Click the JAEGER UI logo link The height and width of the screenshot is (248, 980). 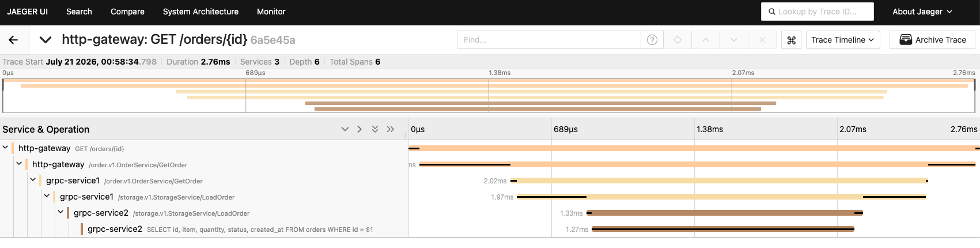coord(27,12)
